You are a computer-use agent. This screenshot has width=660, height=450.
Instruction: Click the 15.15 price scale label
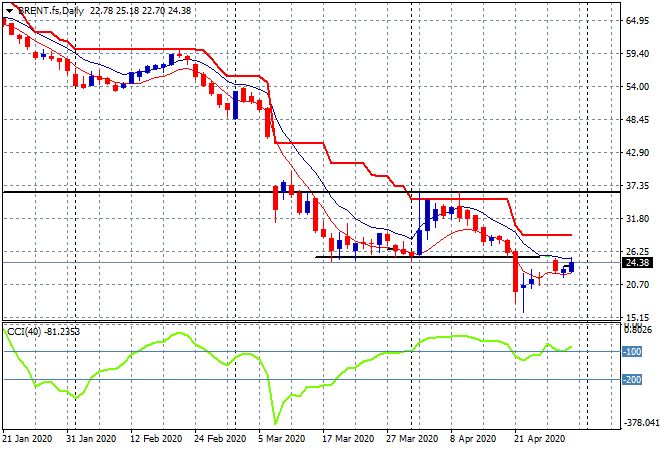638,317
